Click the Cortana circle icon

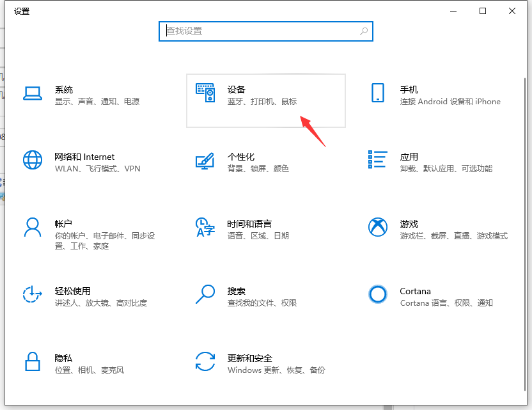tap(378, 294)
